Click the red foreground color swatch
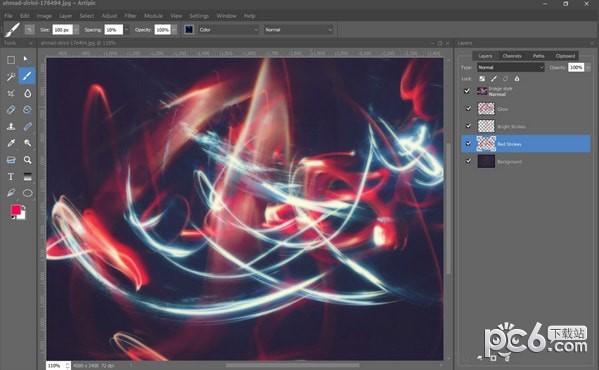The width and height of the screenshot is (599, 370). pyautogui.click(x=15, y=210)
